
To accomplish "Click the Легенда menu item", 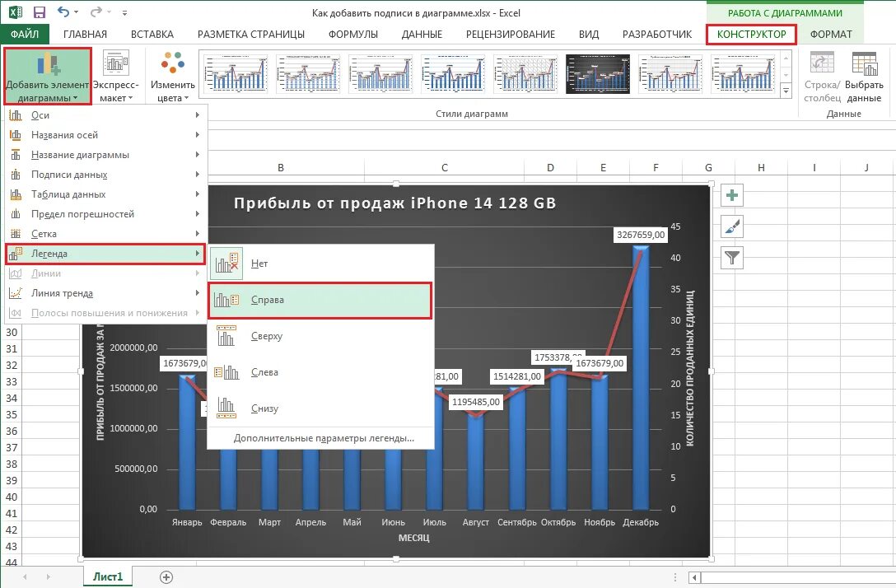I will click(105, 253).
